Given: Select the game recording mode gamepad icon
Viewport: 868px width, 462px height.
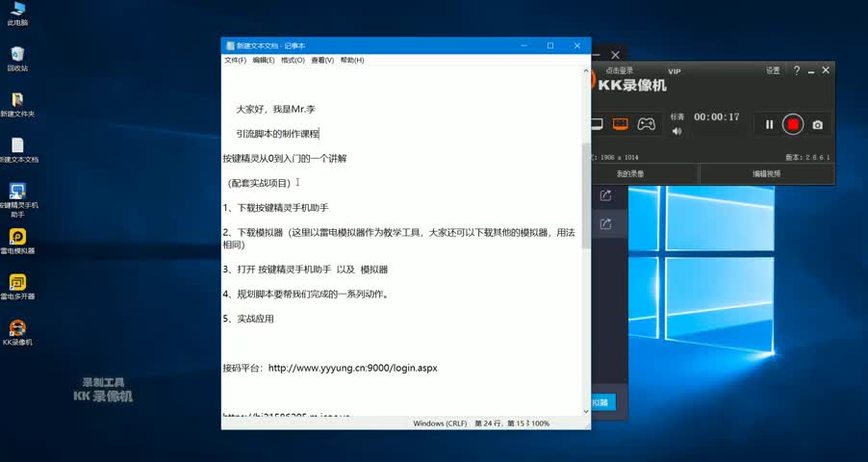Looking at the screenshot, I should [x=647, y=124].
